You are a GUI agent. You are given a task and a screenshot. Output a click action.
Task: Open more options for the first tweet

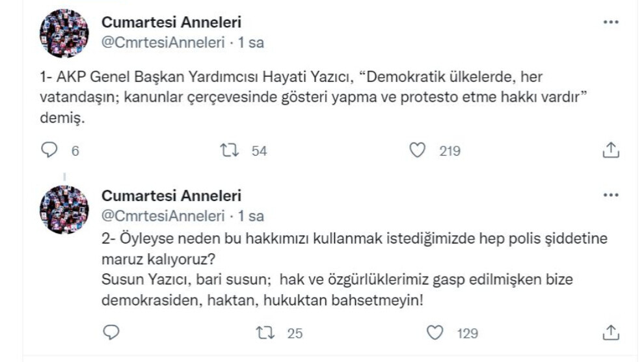[x=611, y=21]
